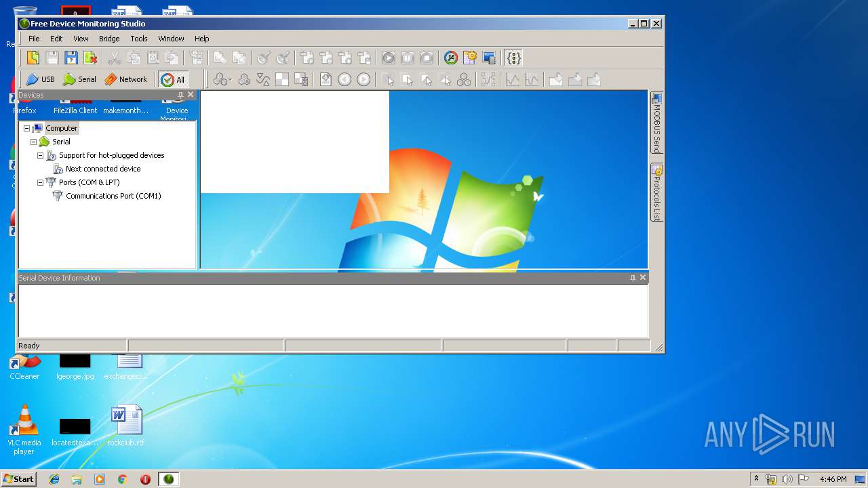Click the round forward arrow icon

click(363, 79)
